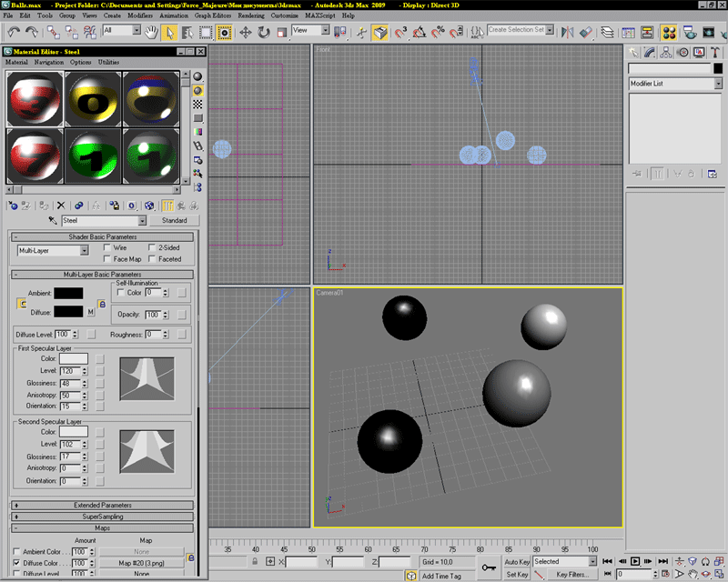
Task: Select the Select and Move tool
Action: [x=246, y=32]
